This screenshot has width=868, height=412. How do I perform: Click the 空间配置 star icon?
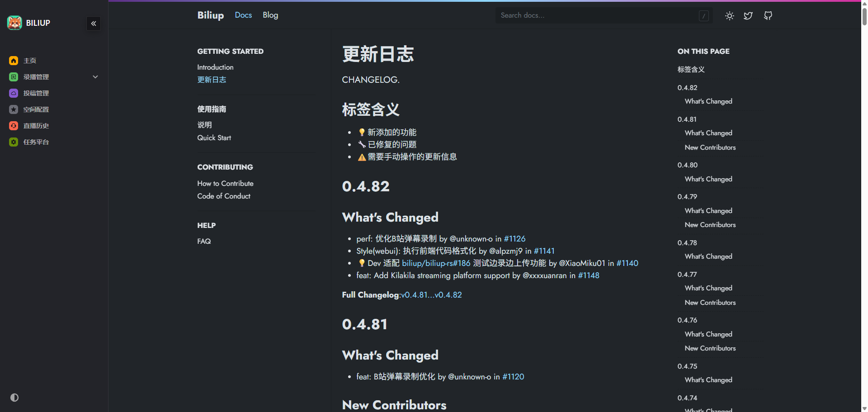pyautogui.click(x=14, y=109)
